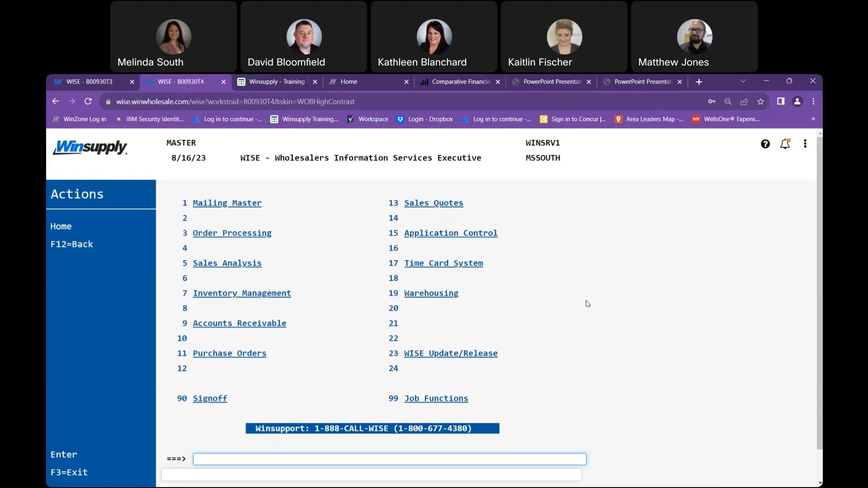Open the WISE three-dot options menu
The width and height of the screenshot is (868, 488).
click(806, 144)
